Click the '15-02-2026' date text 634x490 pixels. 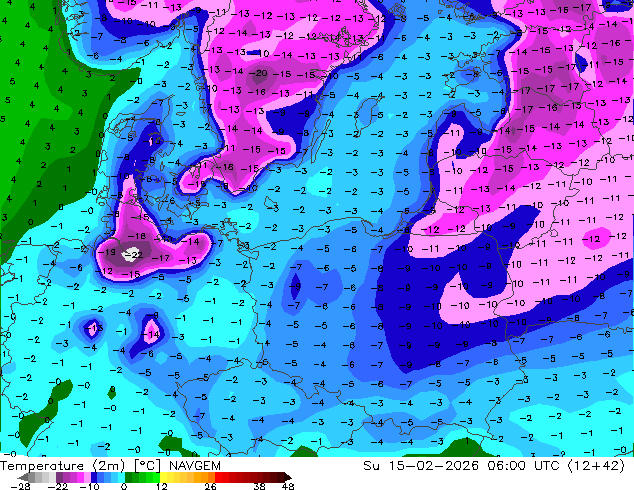[433, 466]
